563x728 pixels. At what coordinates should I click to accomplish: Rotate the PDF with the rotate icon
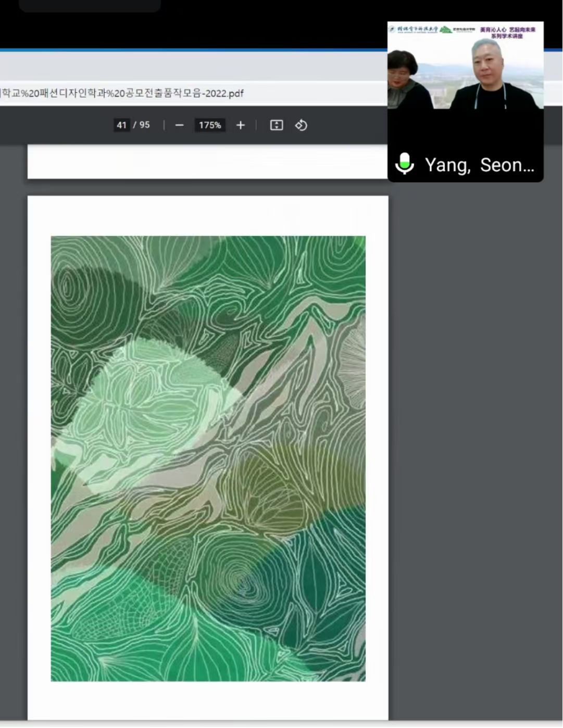(x=301, y=125)
